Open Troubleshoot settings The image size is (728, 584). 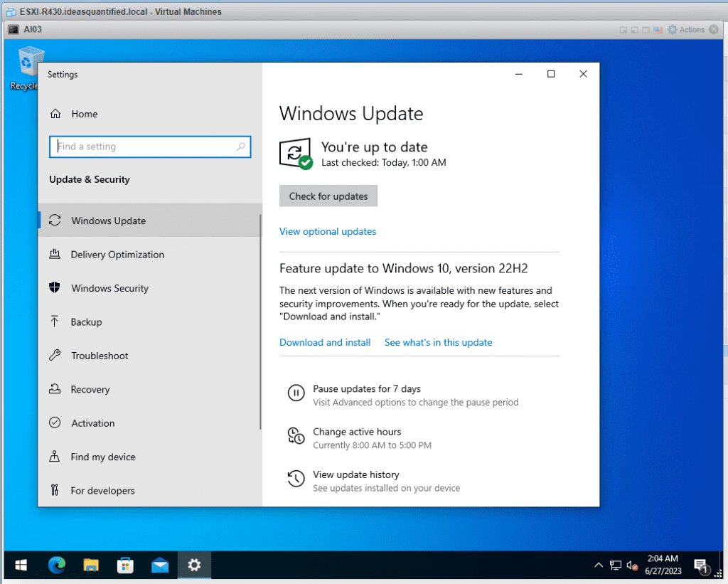(x=149, y=356)
